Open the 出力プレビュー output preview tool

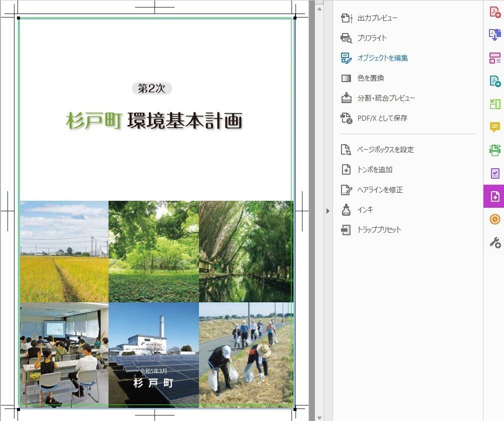point(369,18)
